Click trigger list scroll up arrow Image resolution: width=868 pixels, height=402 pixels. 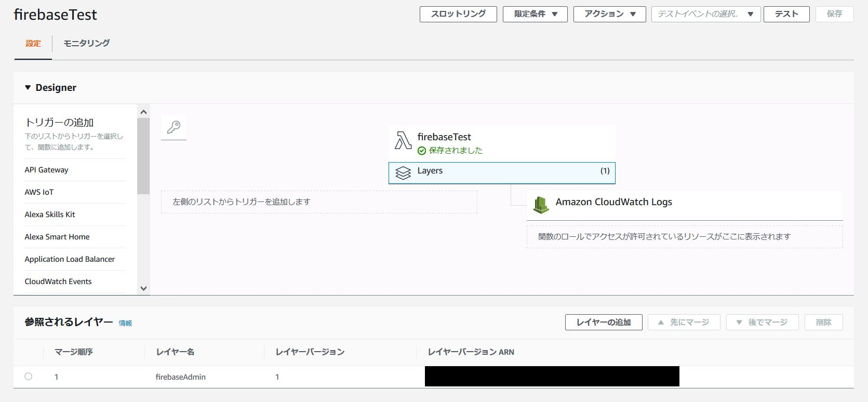click(x=144, y=112)
